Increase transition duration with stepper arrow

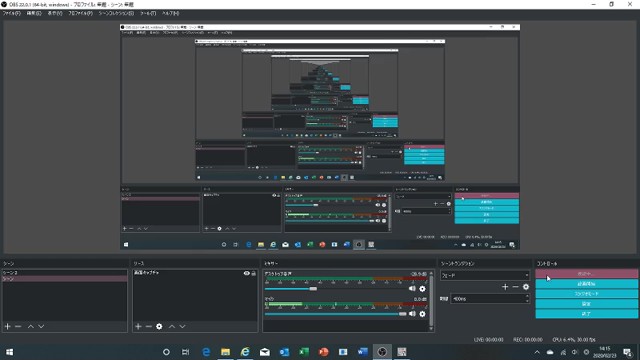point(527,297)
